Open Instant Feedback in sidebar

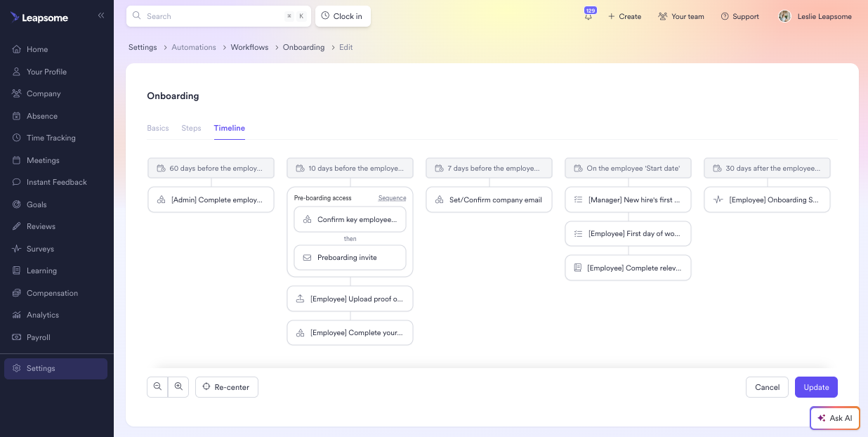[x=56, y=182]
